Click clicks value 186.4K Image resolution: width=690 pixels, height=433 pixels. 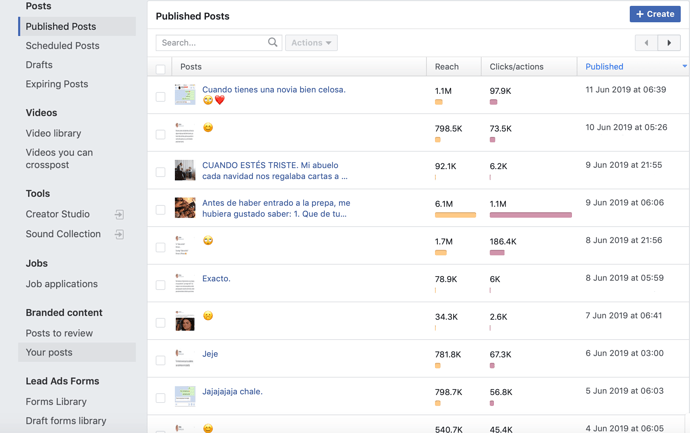pos(503,242)
